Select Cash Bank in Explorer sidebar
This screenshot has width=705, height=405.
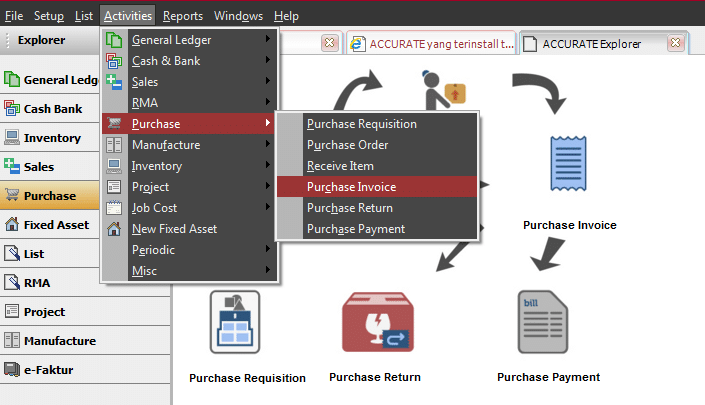(x=50, y=109)
